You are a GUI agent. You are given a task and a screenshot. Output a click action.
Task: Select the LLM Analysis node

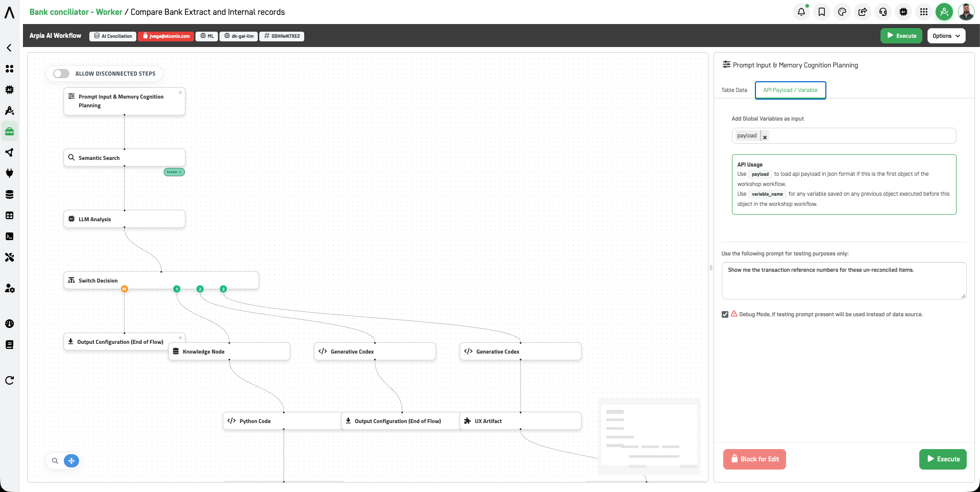coord(124,219)
